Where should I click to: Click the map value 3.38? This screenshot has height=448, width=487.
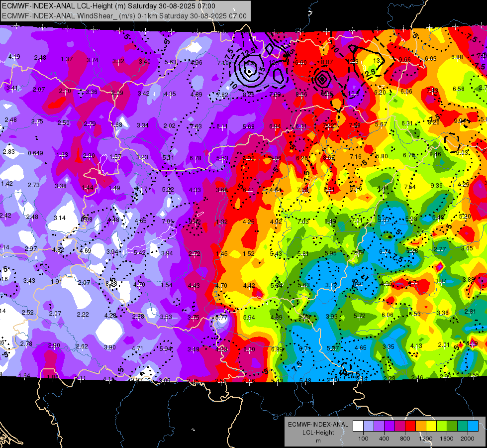coord(61,186)
